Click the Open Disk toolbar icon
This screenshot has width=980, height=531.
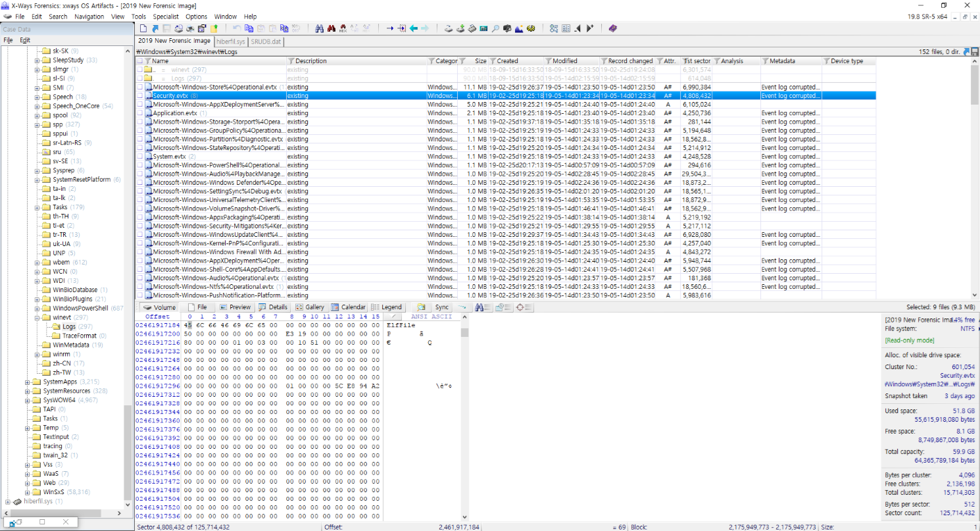449,28
